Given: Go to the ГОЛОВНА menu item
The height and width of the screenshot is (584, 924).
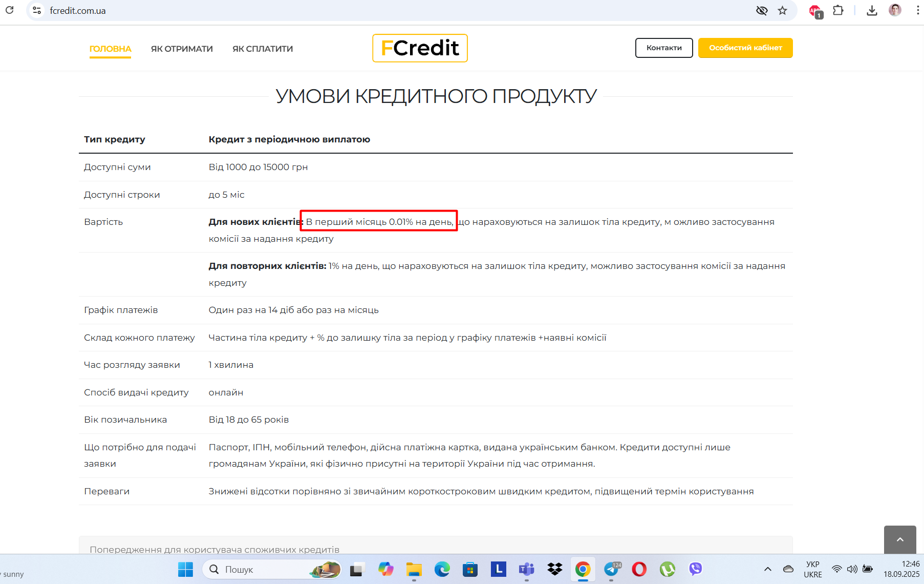Looking at the screenshot, I should [x=110, y=49].
